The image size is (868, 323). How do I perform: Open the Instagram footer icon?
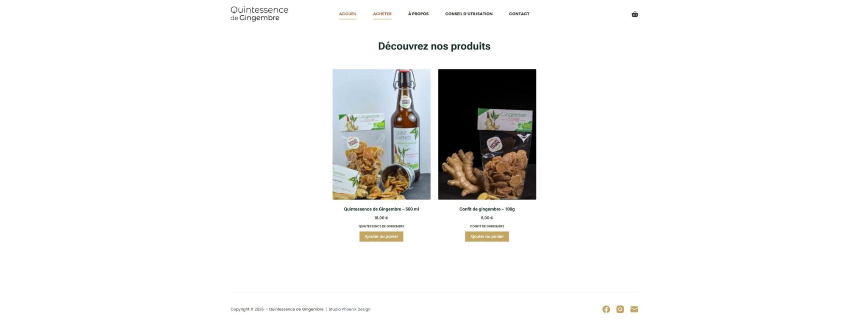click(620, 309)
